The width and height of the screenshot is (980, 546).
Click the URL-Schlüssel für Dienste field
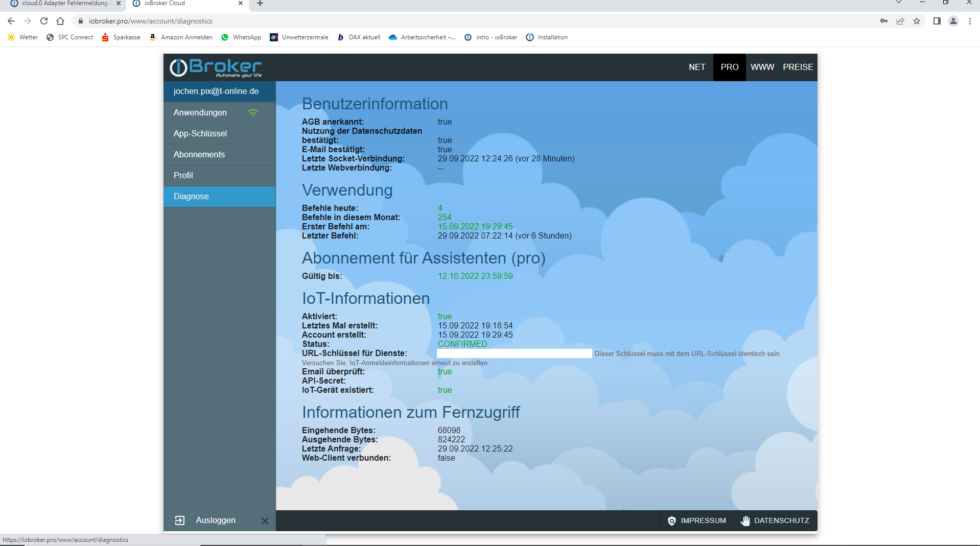point(515,353)
